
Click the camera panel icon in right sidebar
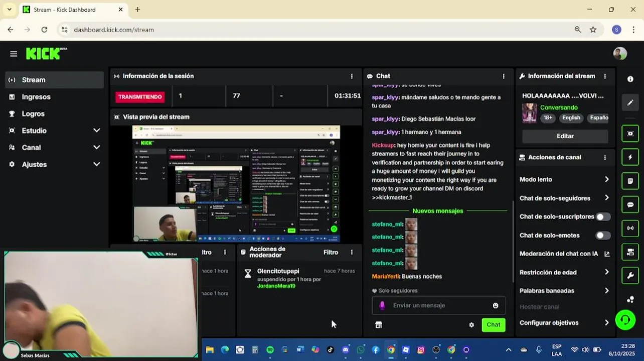tap(630, 252)
